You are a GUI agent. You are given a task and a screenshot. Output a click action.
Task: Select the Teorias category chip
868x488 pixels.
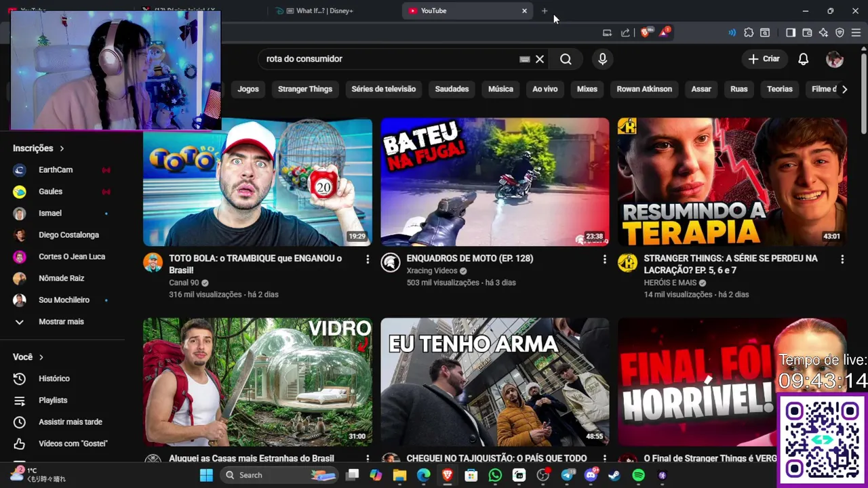(780, 89)
